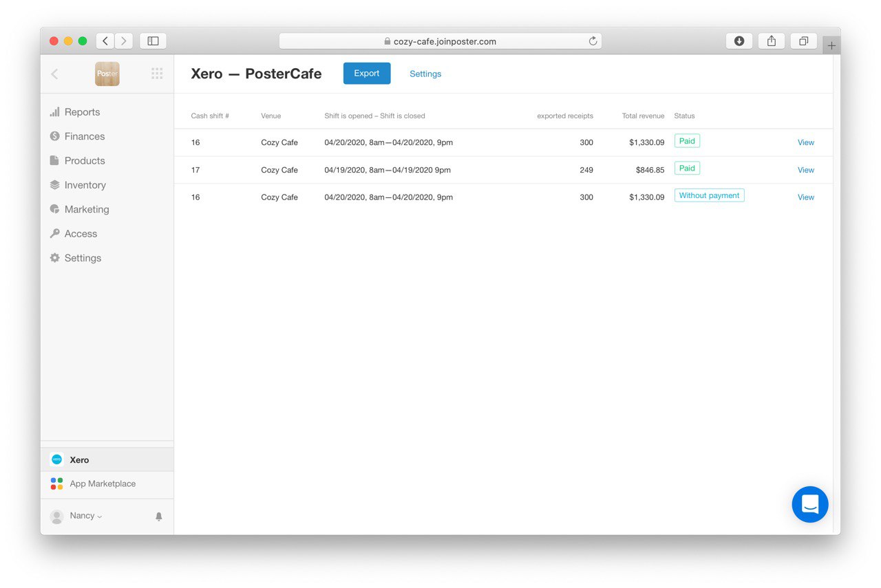Click the Xero — PosterCafe page title
Viewport: 881px width, 588px height.
(x=256, y=74)
